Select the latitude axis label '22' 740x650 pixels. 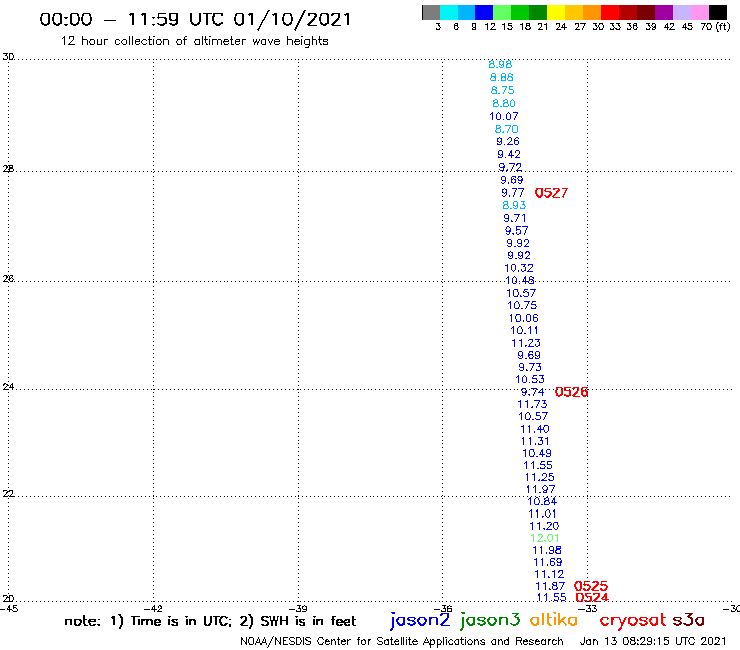coord(8,494)
